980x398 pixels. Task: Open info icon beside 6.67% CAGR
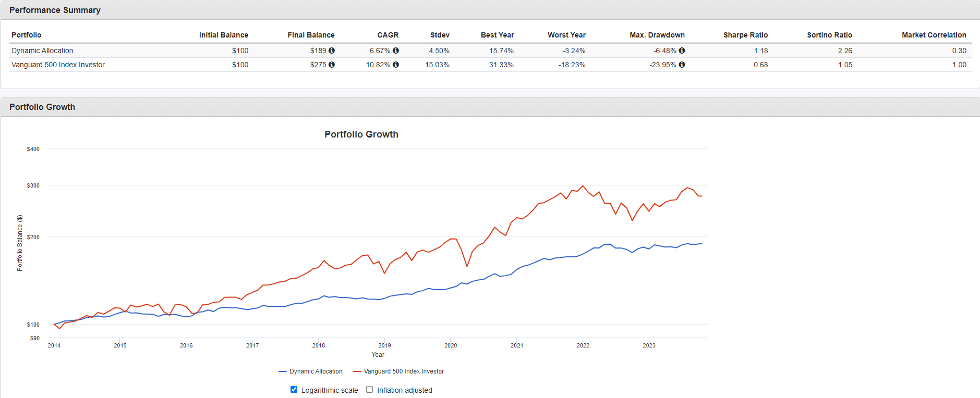coord(396,51)
